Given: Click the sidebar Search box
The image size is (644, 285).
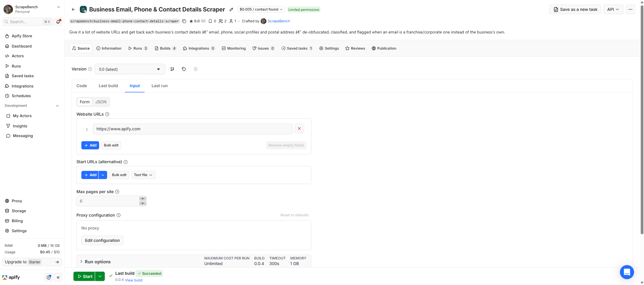Looking at the screenshot, I should pyautogui.click(x=28, y=22).
